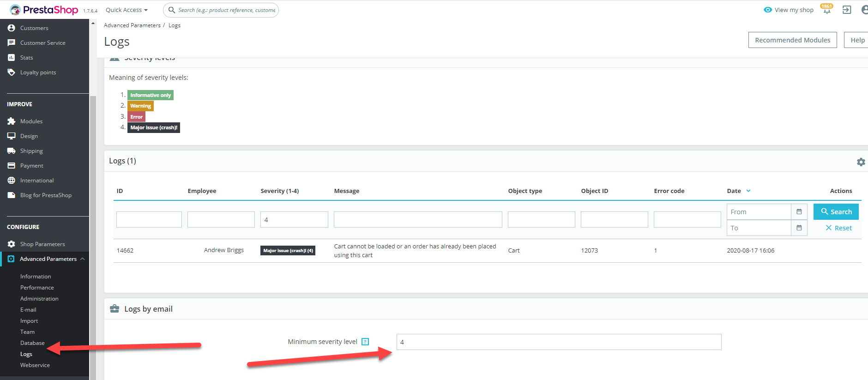
Task: Click the Error code filter field
Action: (x=687, y=220)
